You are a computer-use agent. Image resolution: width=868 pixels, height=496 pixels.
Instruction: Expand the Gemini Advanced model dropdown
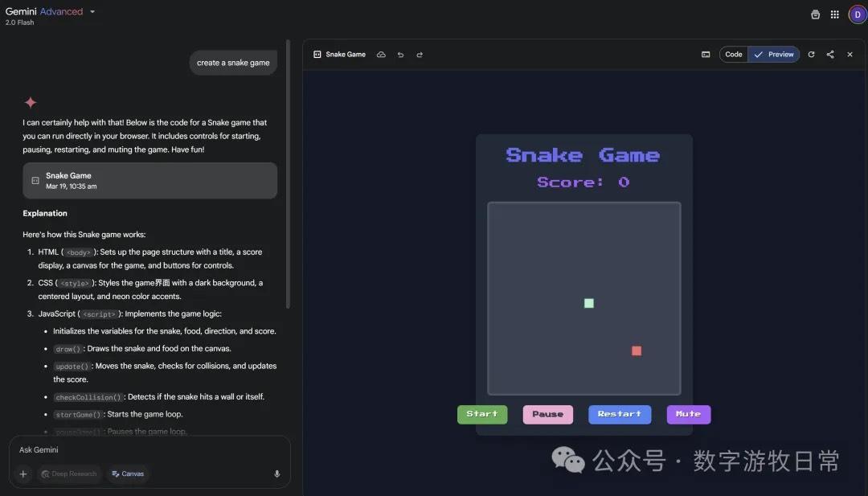coord(92,12)
